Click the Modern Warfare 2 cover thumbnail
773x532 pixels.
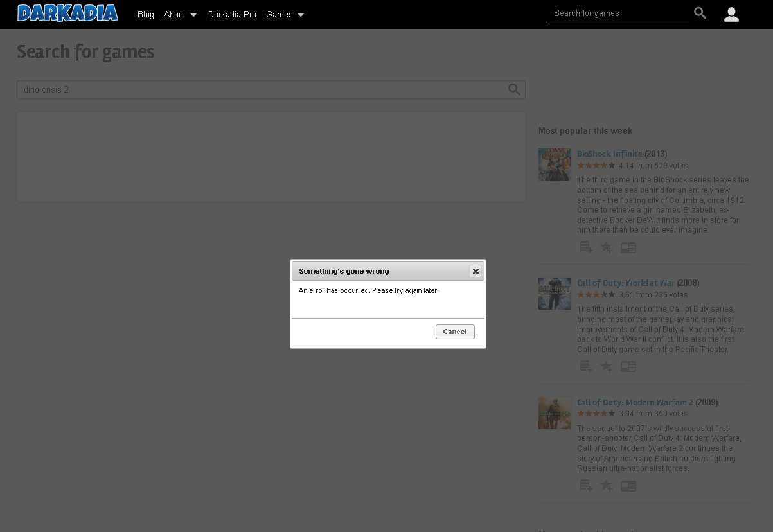click(555, 412)
